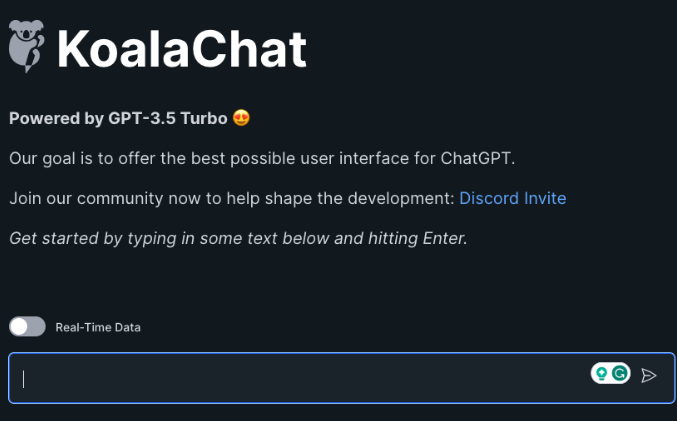Send the message with the arrow icon

point(649,375)
